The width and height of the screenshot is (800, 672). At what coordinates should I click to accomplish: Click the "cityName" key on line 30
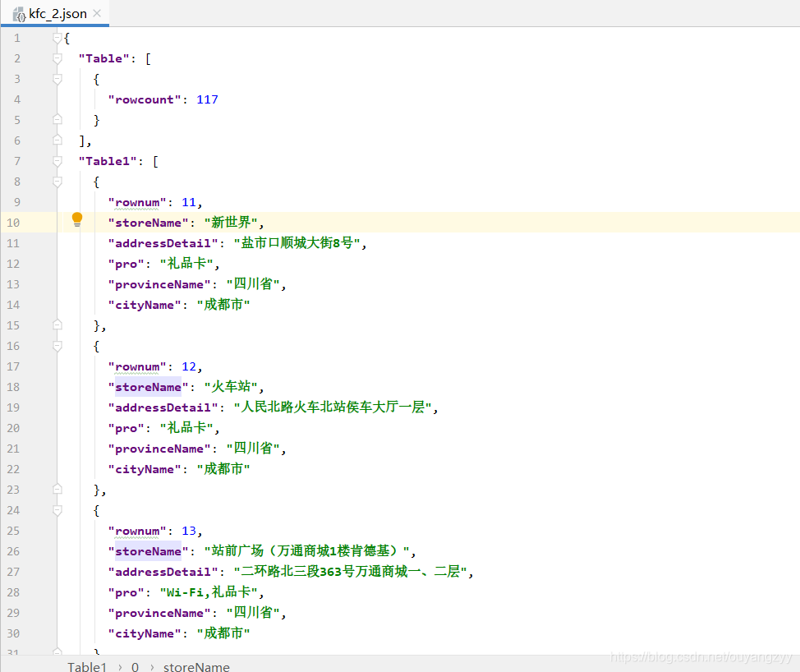(145, 633)
